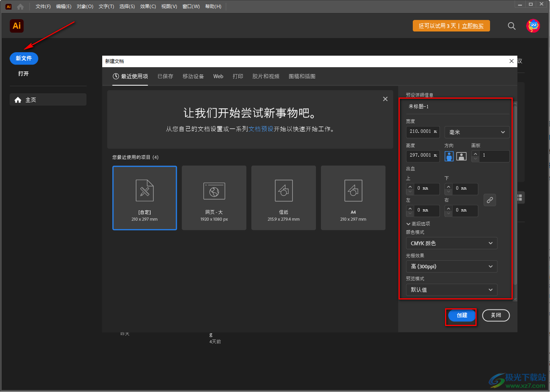Click the 文档预设 link

point(261,129)
